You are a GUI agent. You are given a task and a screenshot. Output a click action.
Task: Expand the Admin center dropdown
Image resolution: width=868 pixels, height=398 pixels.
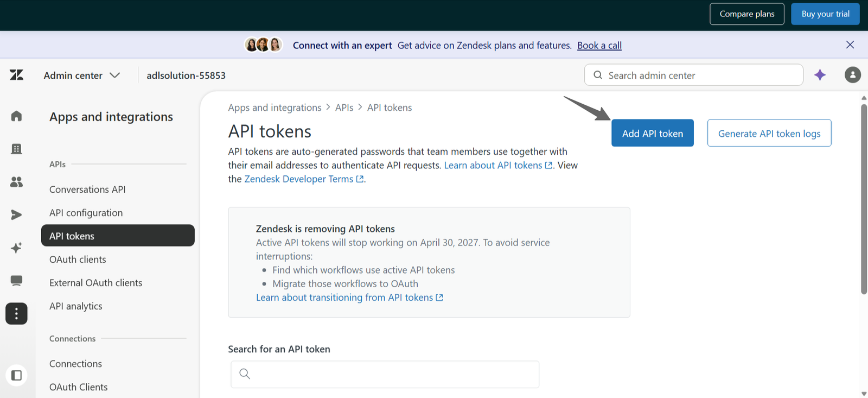pos(82,75)
